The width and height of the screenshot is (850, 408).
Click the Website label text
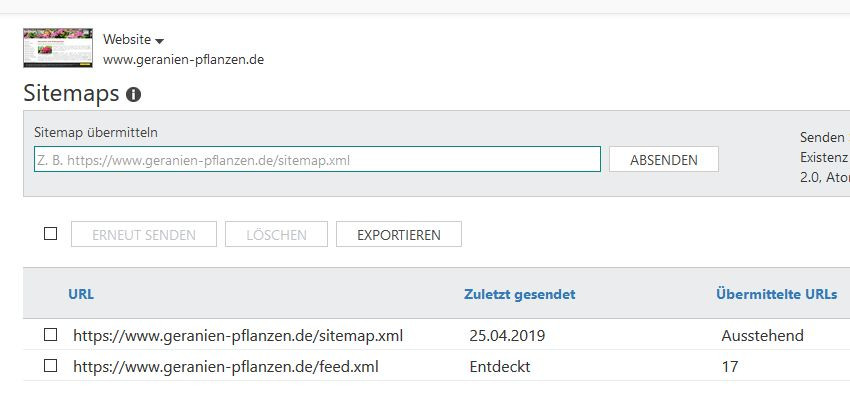point(127,40)
